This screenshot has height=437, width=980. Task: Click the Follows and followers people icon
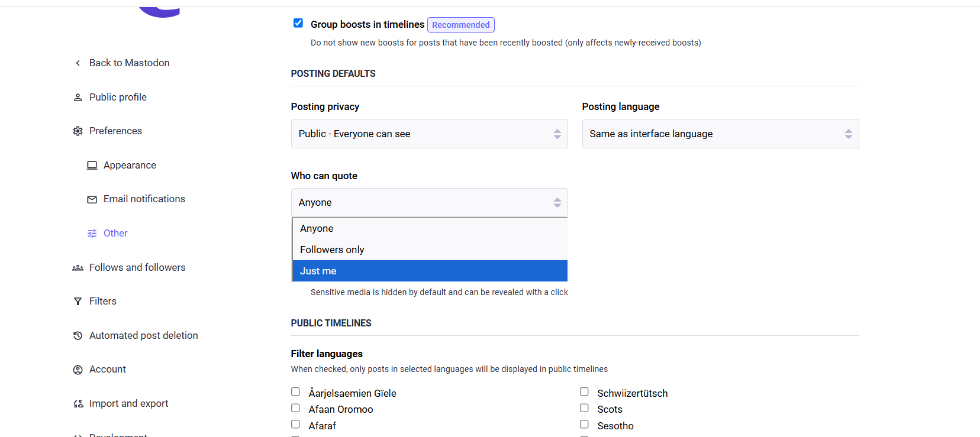click(78, 268)
